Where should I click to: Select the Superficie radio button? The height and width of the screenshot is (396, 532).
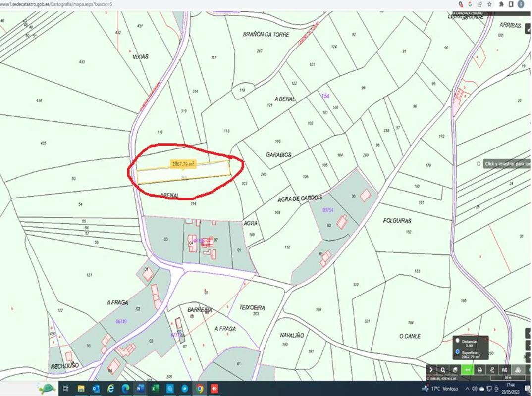[457, 352]
